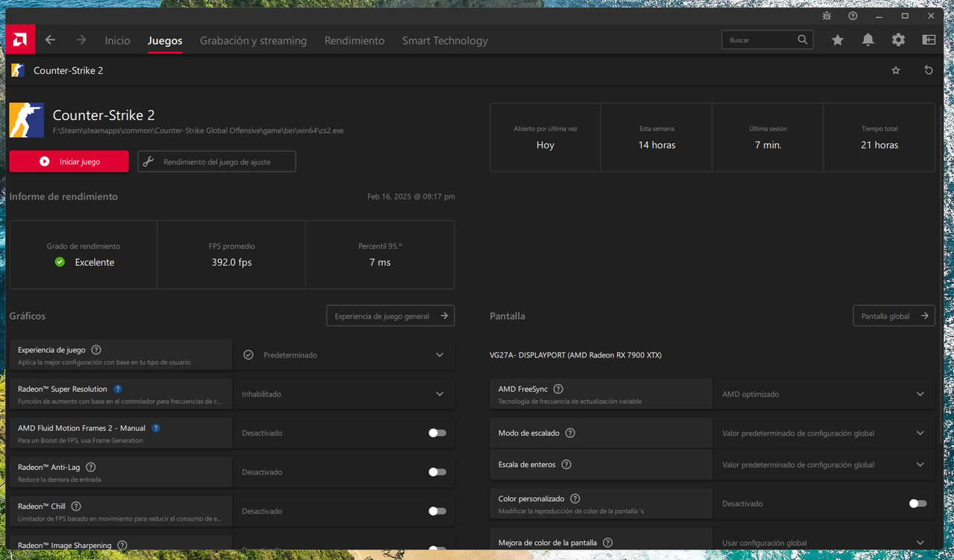
Task: Open the Experiencia de juego Predeterminado dropdown
Action: (x=344, y=355)
